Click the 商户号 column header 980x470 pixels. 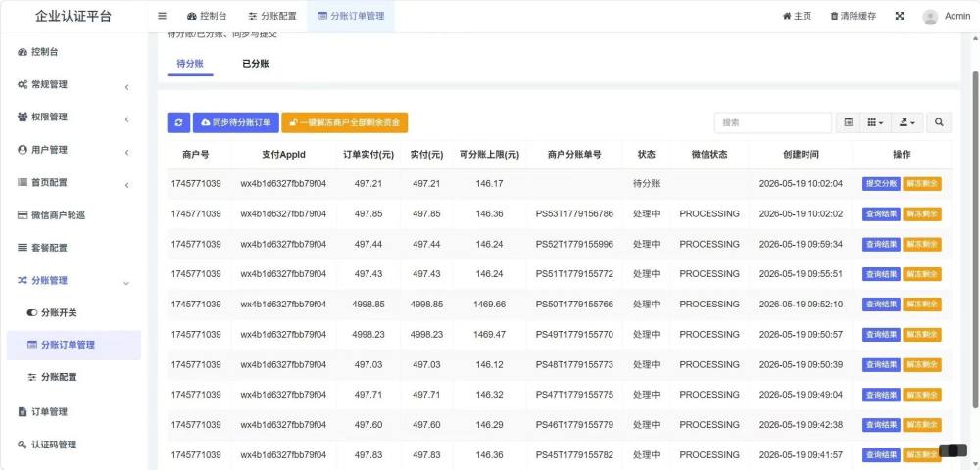pyautogui.click(x=196, y=154)
